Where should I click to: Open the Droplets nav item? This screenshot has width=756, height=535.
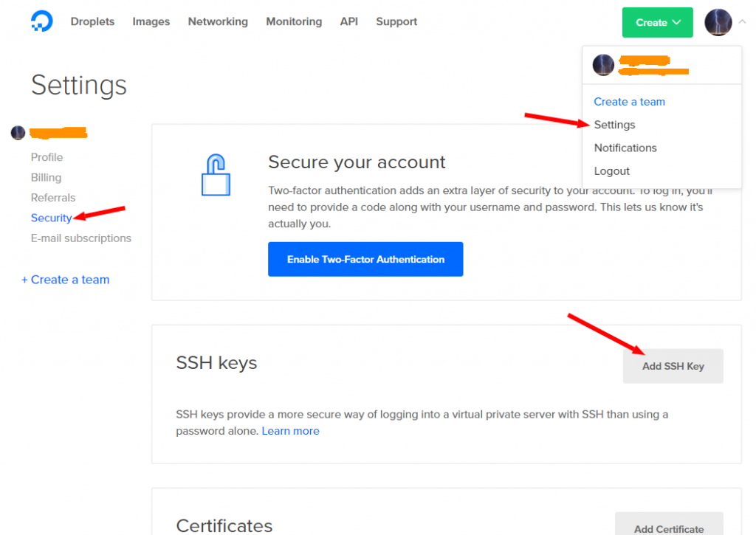pyautogui.click(x=92, y=21)
